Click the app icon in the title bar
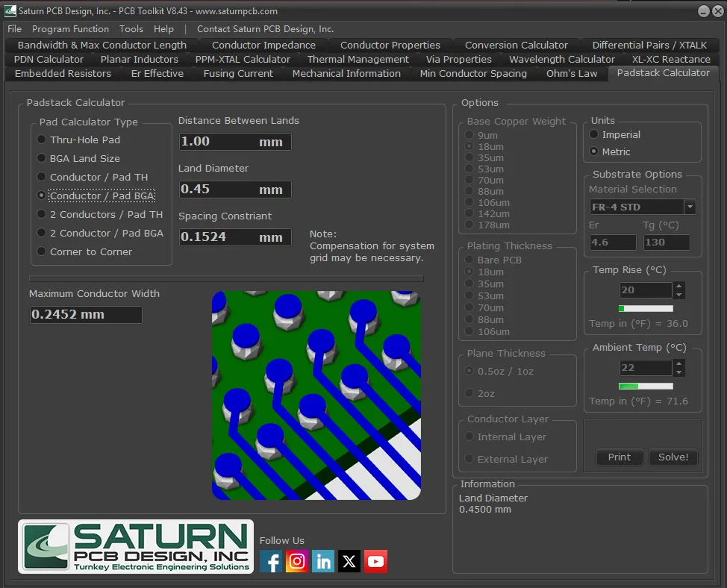 10,10
